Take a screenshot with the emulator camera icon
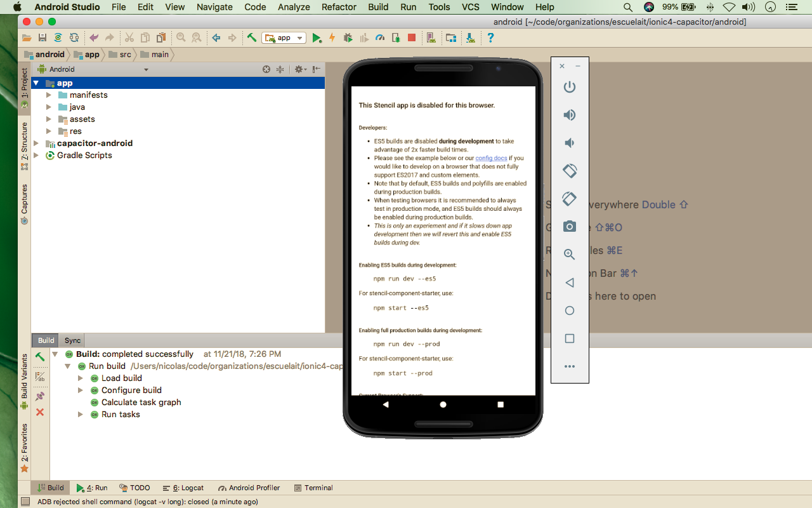Screen dimensions: 812x508 coord(569,226)
